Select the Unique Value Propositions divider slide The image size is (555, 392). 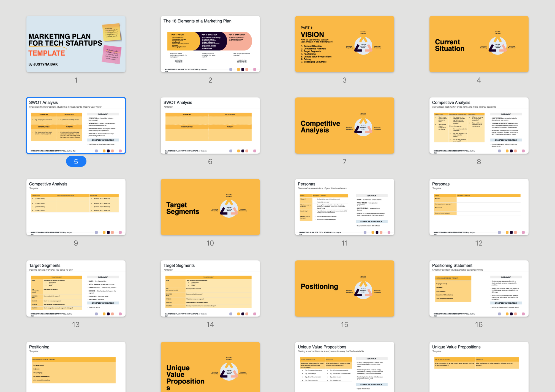pyautogui.click(x=210, y=367)
